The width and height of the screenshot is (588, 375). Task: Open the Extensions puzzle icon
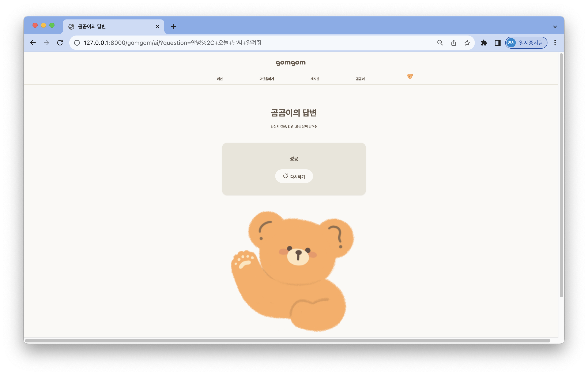point(484,43)
